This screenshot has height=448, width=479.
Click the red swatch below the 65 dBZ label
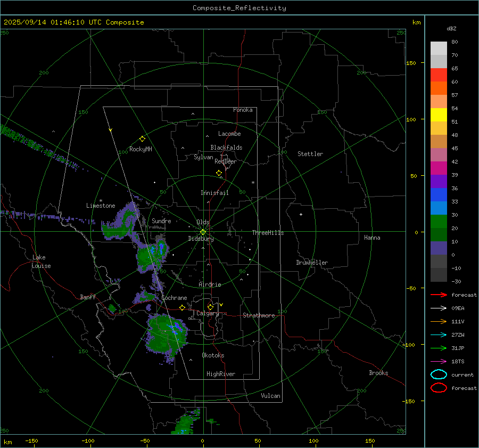point(439,75)
